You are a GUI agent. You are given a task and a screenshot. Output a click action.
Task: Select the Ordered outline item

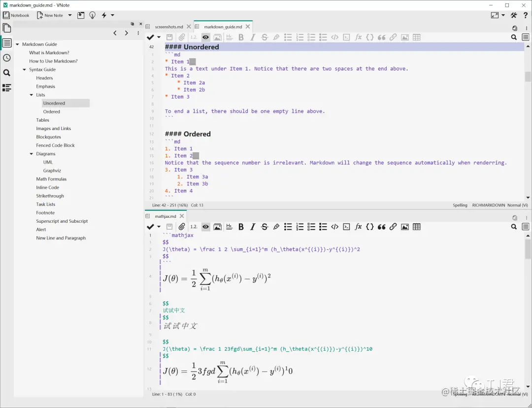click(x=52, y=112)
